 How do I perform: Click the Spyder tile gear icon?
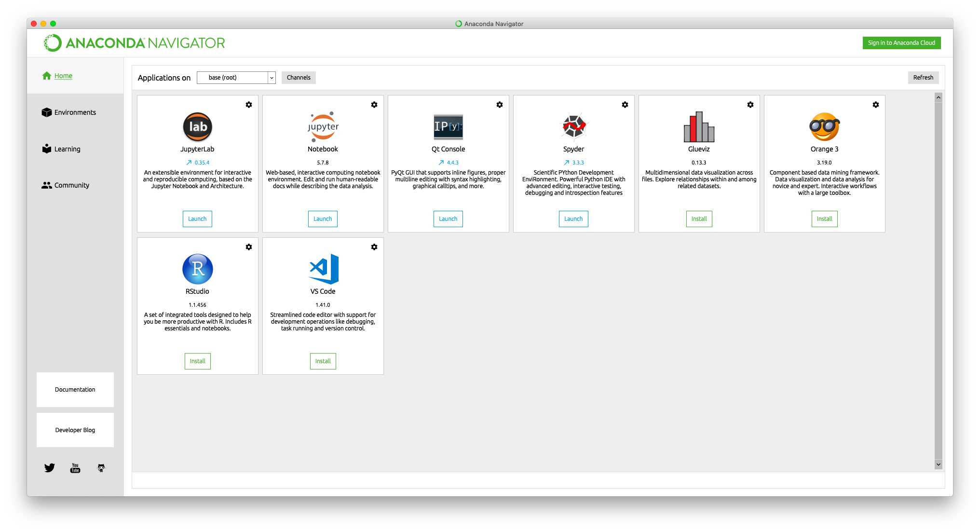click(x=625, y=105)
